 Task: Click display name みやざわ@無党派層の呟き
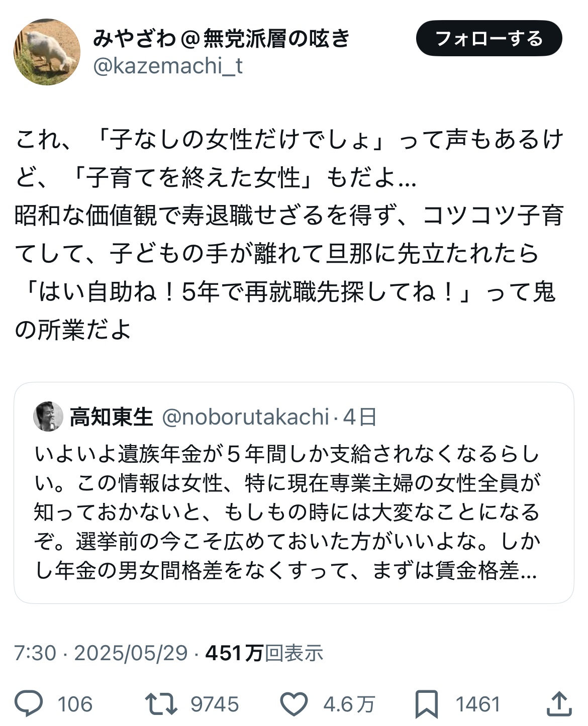(221, 39)
